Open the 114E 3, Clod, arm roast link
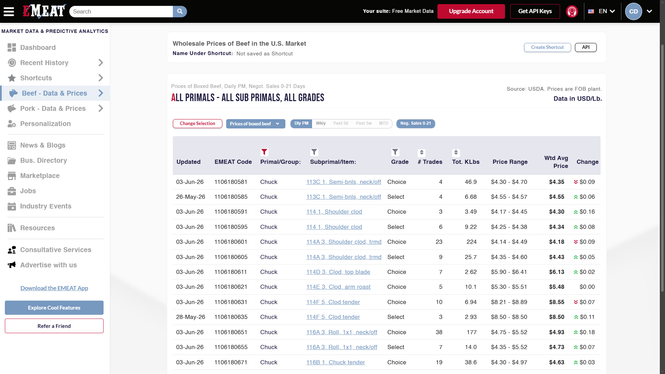 coord(338,287)
